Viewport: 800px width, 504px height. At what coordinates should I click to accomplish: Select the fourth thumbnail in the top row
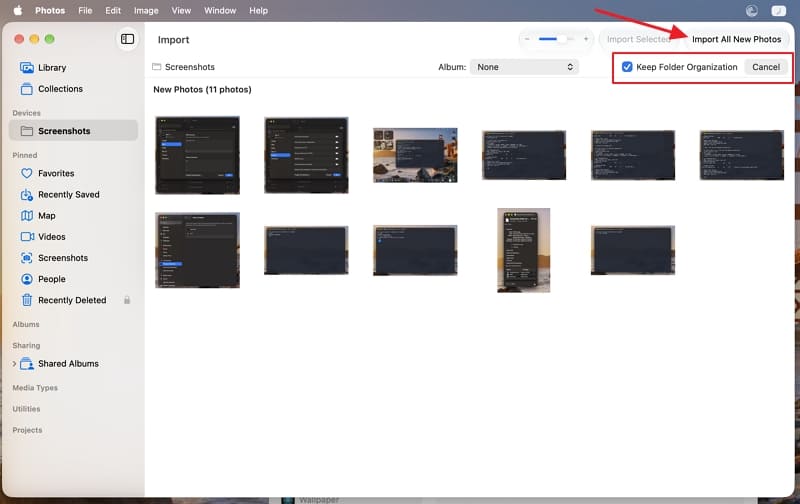(524, 155)
